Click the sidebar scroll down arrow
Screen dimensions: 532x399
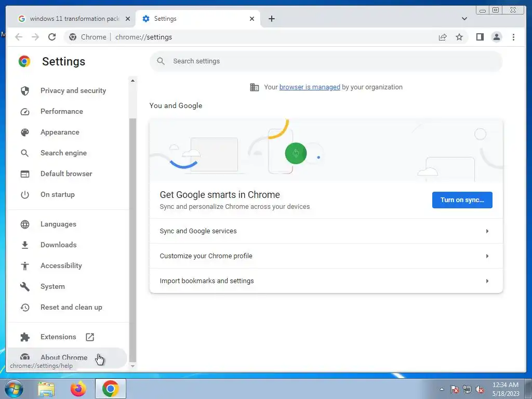click(132, 366)
